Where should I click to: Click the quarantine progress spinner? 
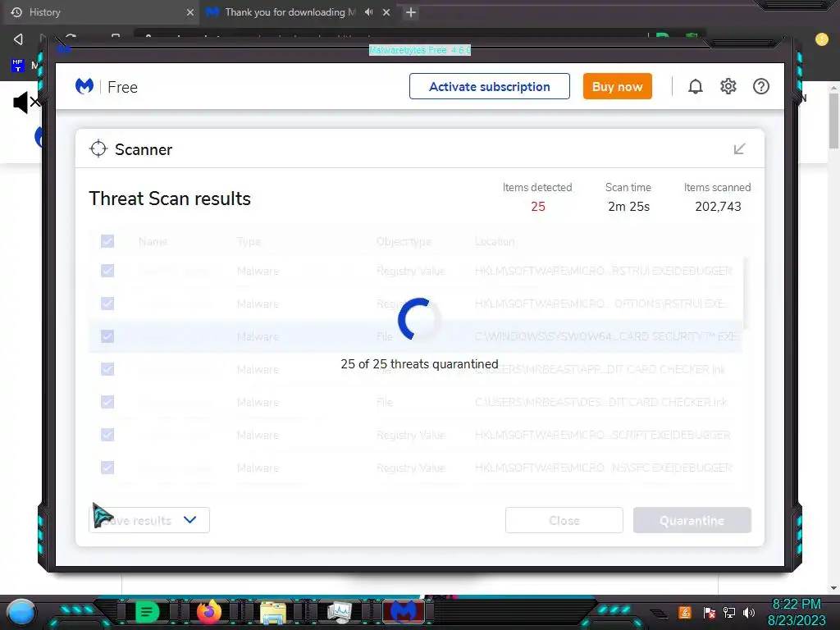click(x=419, y=319)
